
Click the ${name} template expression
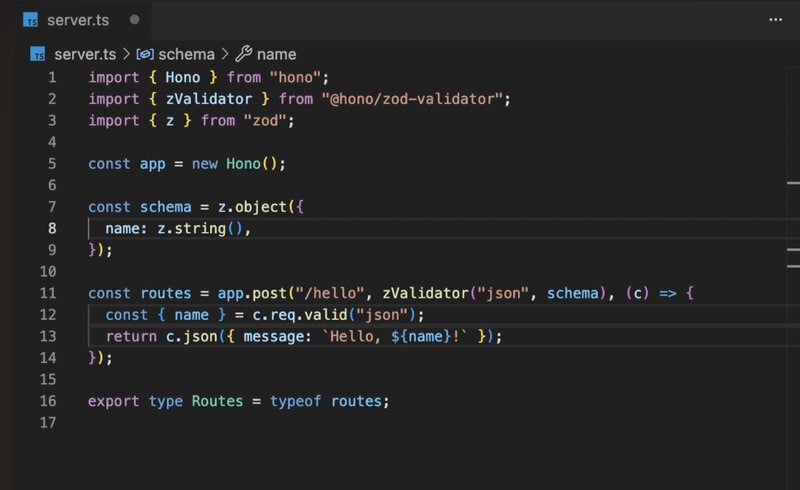(x=421, y=336)
